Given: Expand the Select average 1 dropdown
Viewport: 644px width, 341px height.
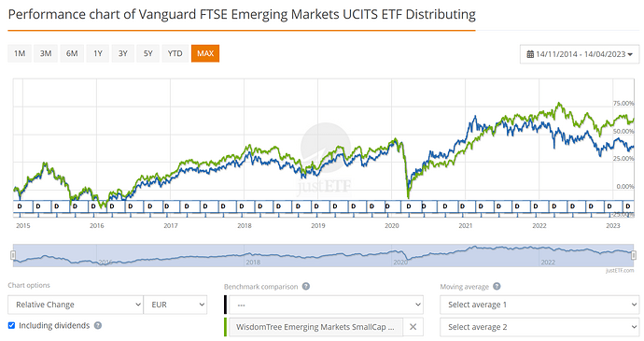Looking at the screenshot, I should coord(539,305).
